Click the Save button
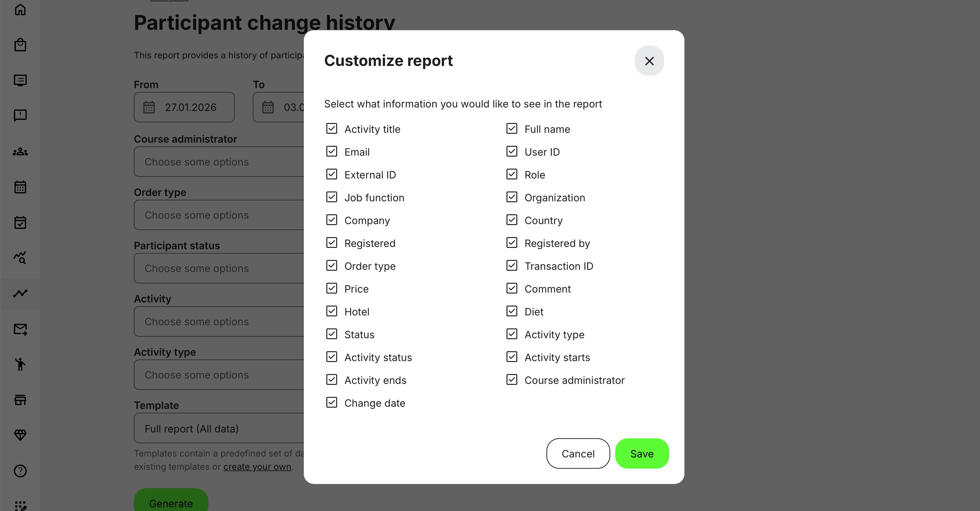This screenshot has height=511, width=980. tap(642, 453)
